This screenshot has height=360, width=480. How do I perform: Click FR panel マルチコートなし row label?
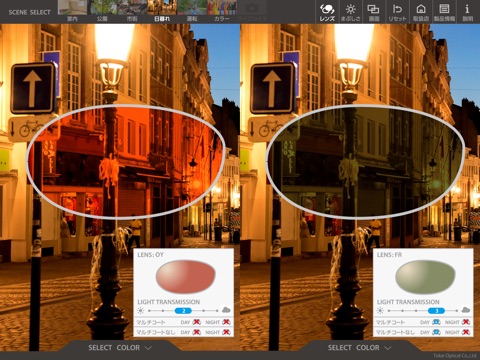tap(395, 333)
